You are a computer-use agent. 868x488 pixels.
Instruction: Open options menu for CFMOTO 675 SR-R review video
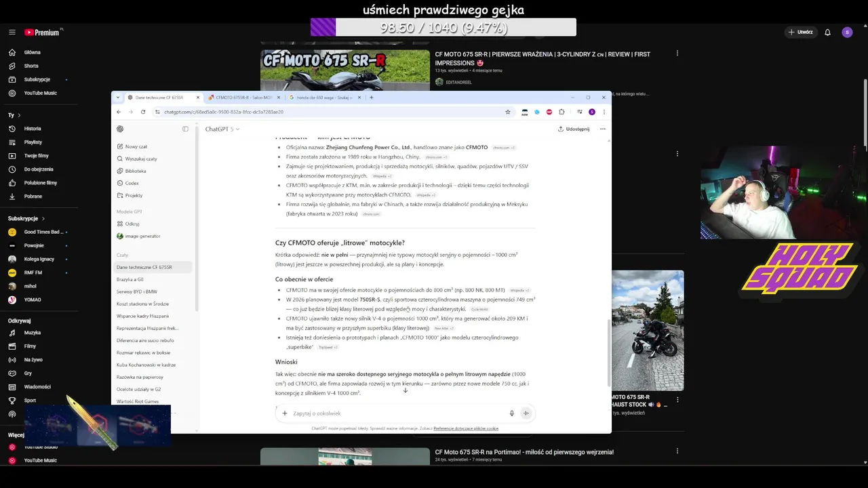pyautogui.click(x=677, y=54)
